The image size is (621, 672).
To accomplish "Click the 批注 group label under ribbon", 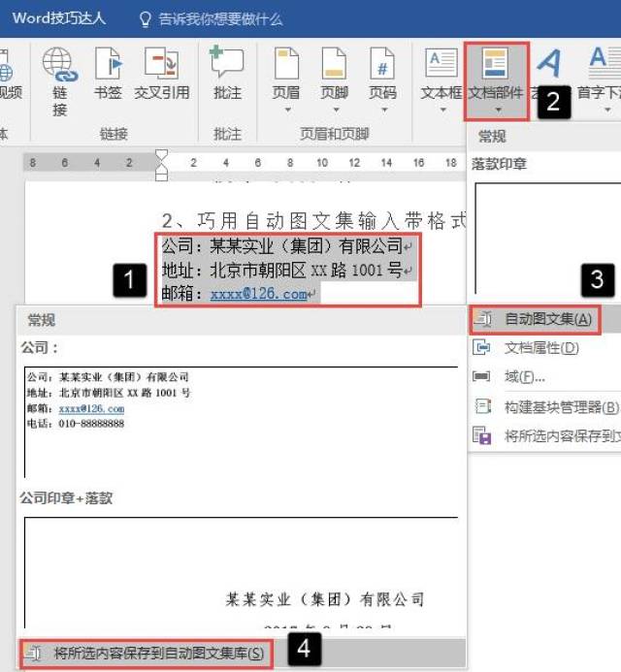I will (227, 134).
